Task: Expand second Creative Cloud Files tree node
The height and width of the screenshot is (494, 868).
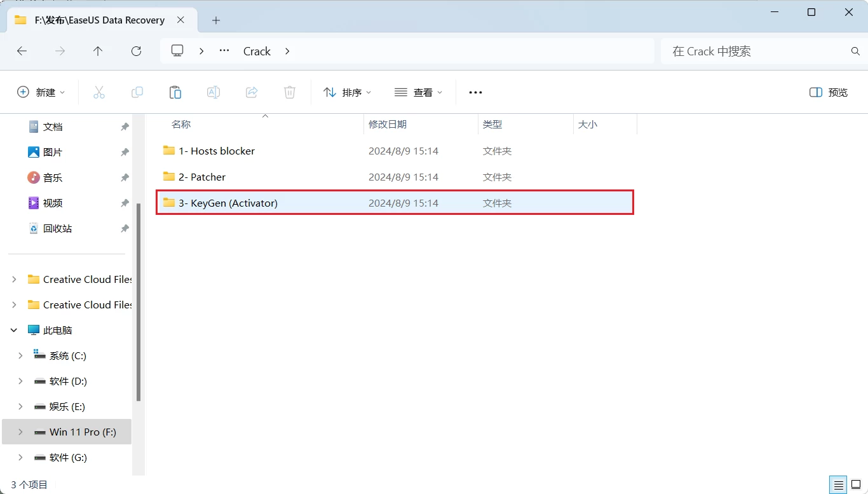Action: point(15,305)
